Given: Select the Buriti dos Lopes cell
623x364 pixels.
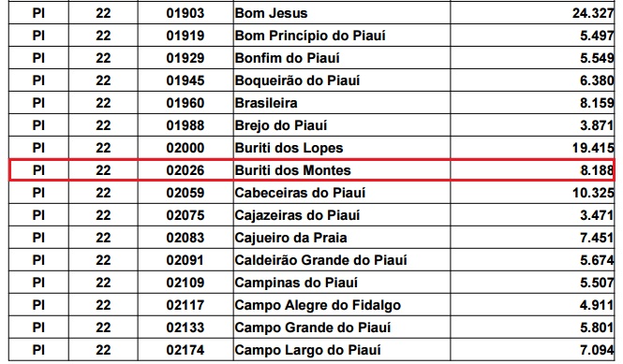Looking at the screenshot, I should 342,148.
